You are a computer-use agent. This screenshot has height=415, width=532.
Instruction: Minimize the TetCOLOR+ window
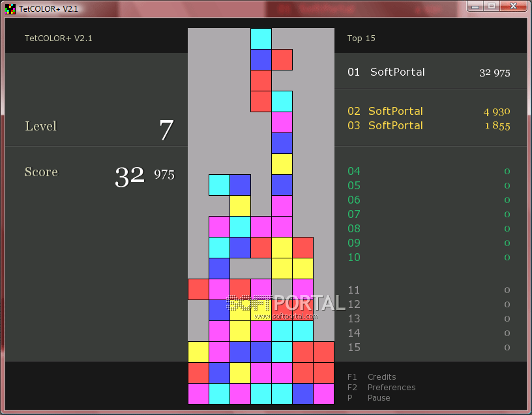(475, 6)
